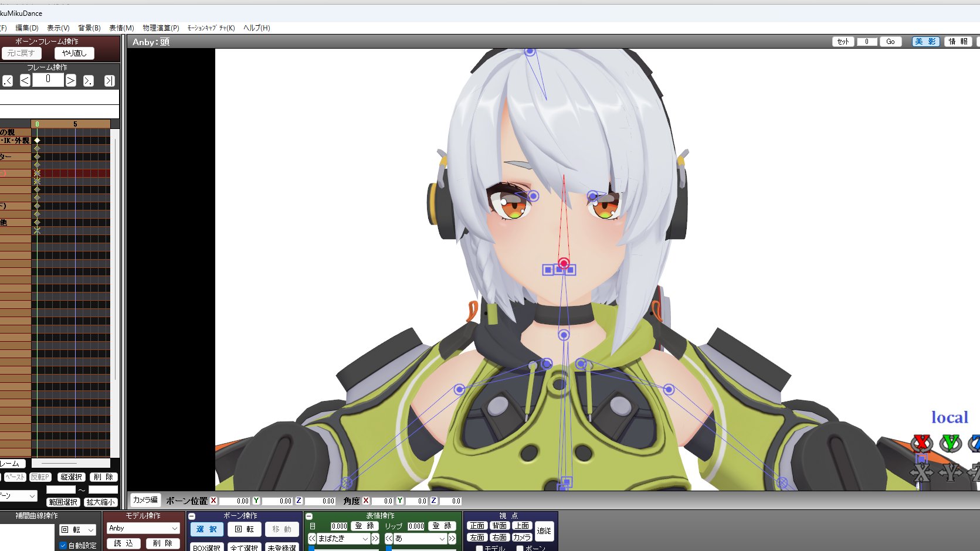This screenshot has width=980, height=551.
Task: Step forward one frame with > button
Action: pyautogui.click(x=70, y=81)
